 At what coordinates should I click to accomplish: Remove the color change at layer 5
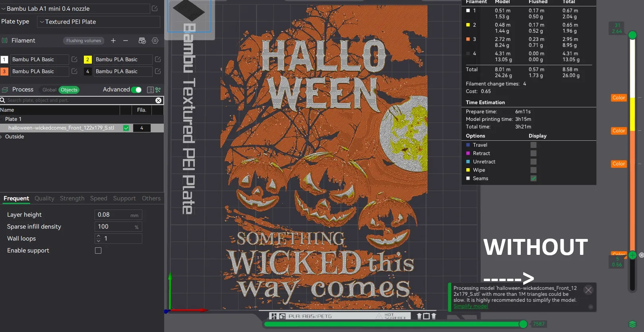(x=641, y=255)
